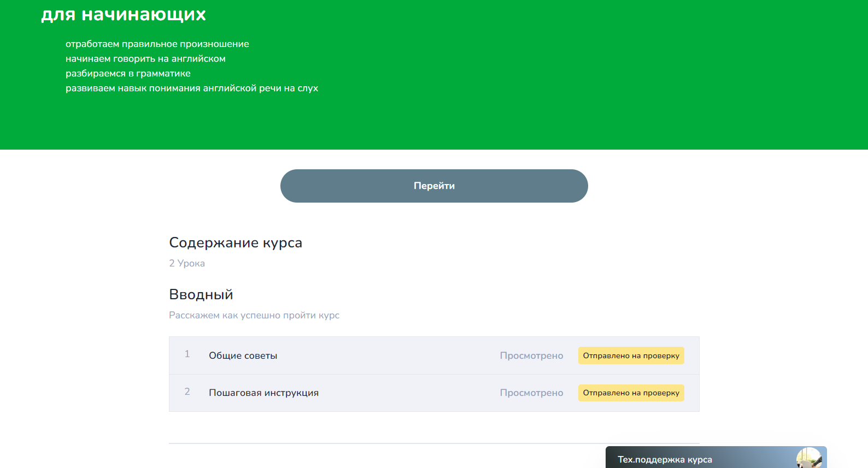Viewport: 868px width, 468px height.
Task: Open the lesson Общие советы
Action: point(243,356)
